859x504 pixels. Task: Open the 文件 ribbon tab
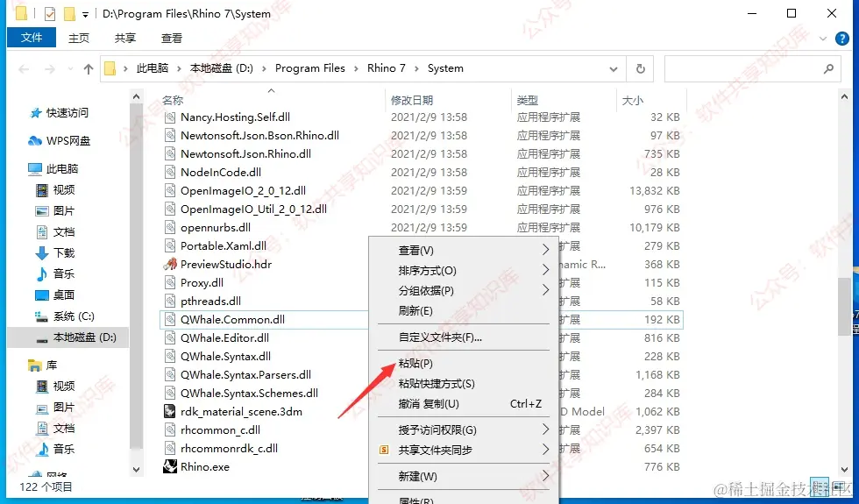coord(32,37)
